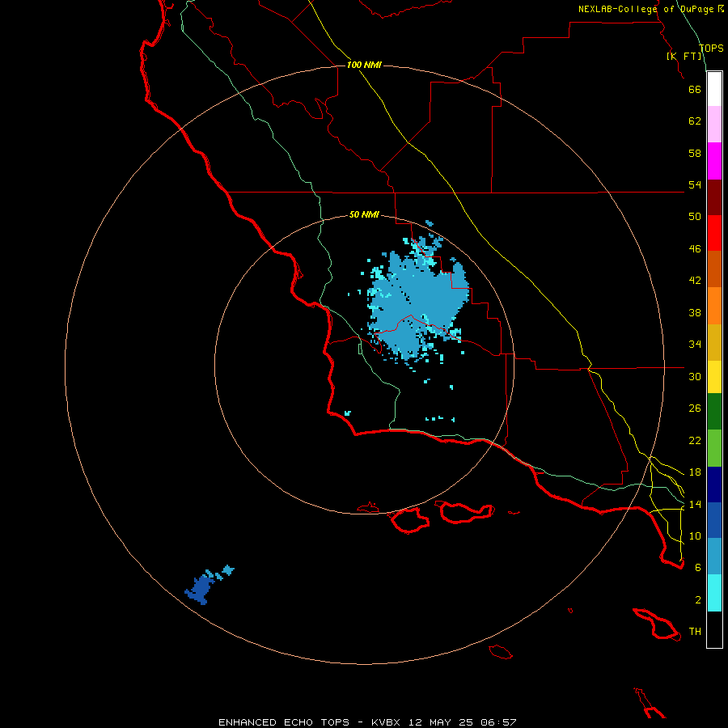The width and height of the screenshot is (728, 728).
Task: Click the "46" legend value
Action: click(695, 249)
